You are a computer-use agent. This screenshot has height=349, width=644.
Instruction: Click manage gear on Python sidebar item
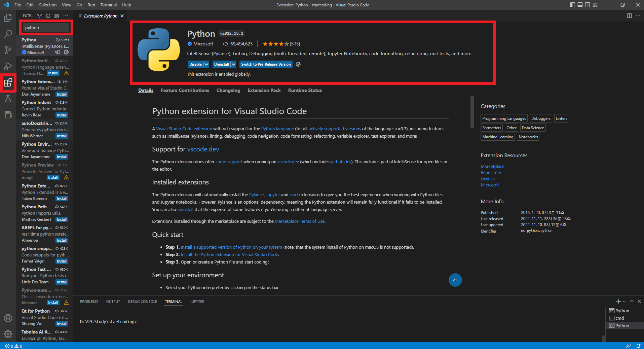66,52
